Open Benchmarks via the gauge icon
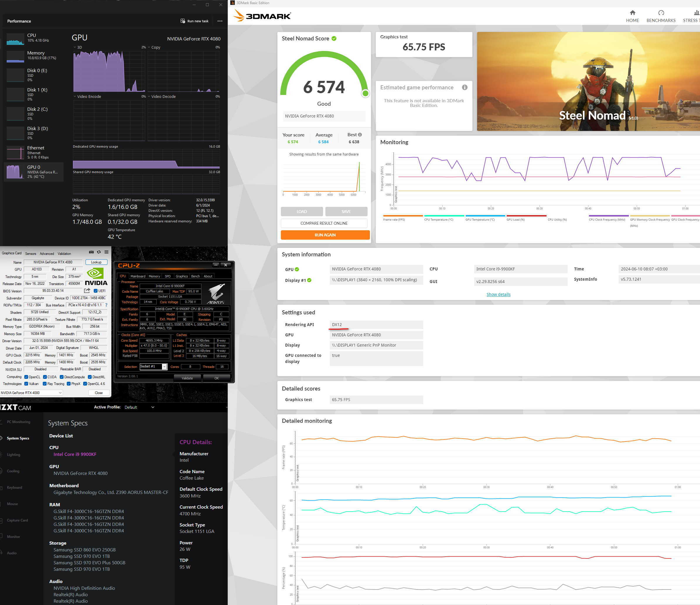The height and width of the screenshot is (605, 700). pos(661,13)
